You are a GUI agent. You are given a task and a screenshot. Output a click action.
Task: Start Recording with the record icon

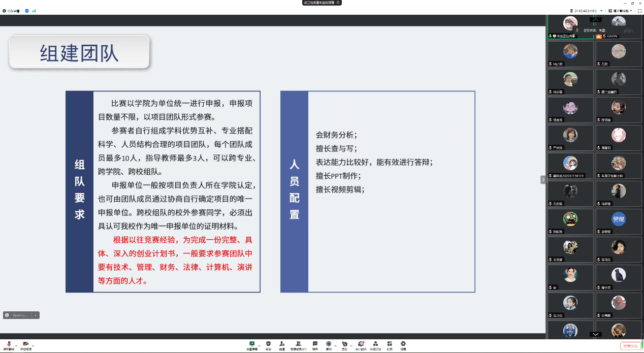(x=329, y=345)
